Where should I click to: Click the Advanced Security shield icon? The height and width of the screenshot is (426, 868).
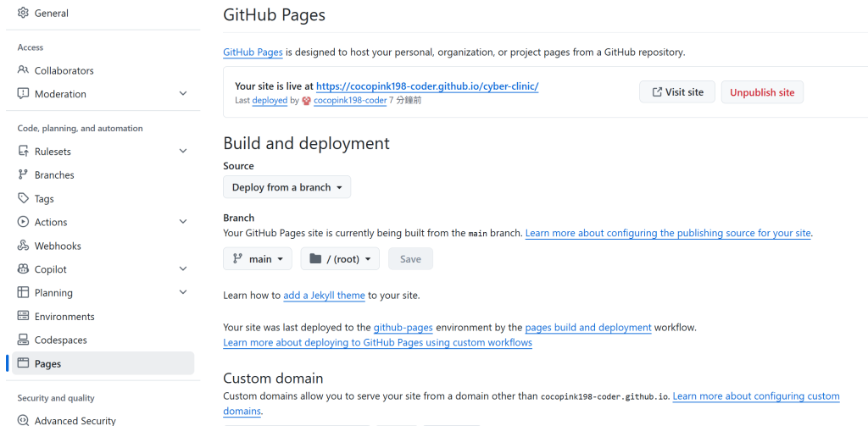coord(23,420)
